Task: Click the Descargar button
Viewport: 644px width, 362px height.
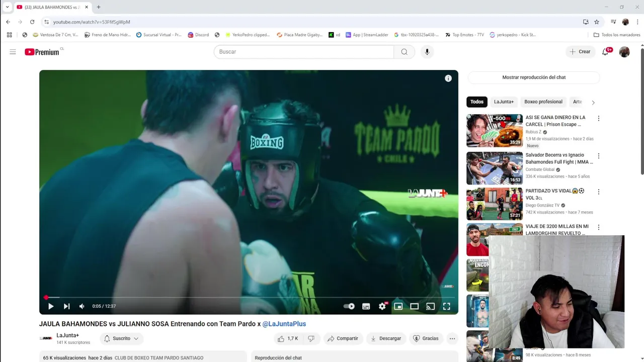Action: (386, 338)
